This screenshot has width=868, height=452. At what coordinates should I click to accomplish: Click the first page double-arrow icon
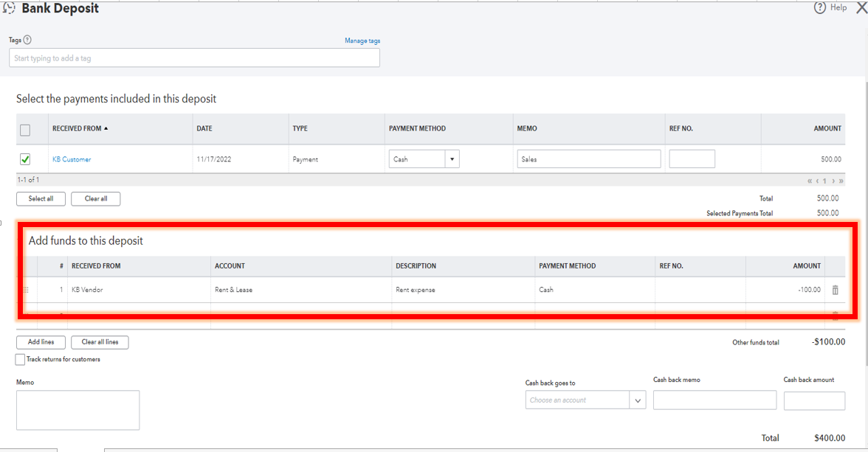[x=810, y=181]
